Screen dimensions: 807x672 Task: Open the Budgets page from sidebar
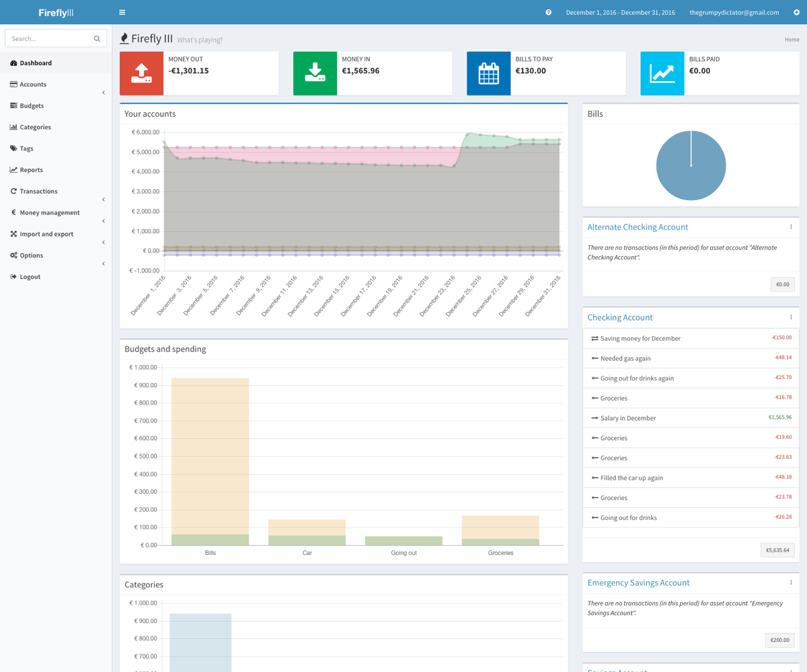[x=32, y=106]
